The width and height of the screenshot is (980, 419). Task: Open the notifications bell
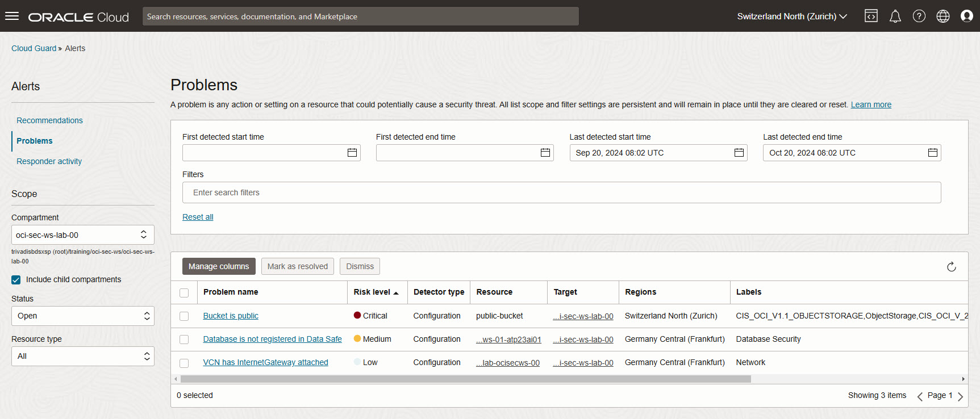895,16
